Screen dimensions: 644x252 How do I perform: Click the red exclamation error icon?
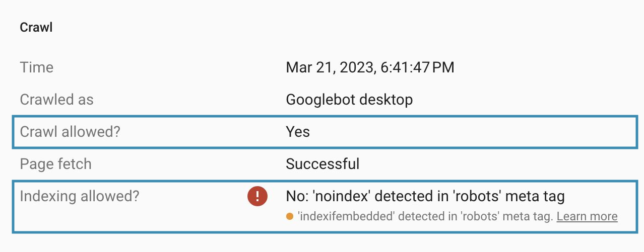point(257,196)
